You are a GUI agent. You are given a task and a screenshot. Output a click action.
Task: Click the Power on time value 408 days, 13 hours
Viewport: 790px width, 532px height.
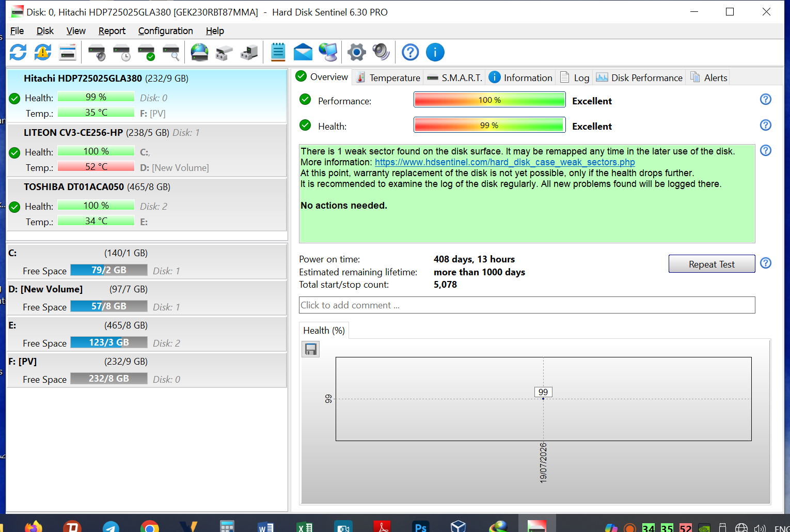tap(474, 259)
